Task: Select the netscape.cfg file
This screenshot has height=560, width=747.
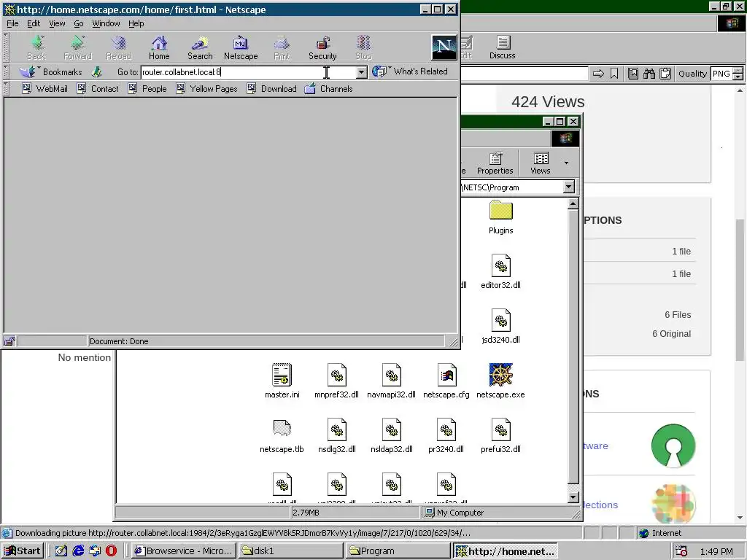Action: (x=446, y=381)
